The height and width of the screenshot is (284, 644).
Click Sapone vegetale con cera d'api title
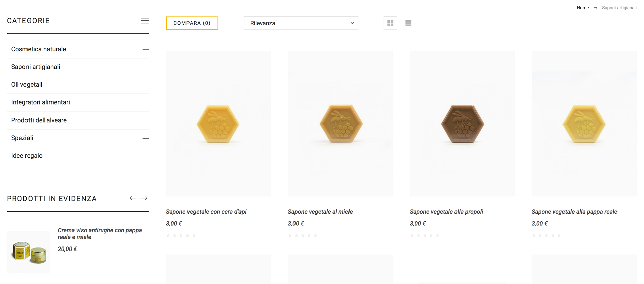[x=206, y=212]
